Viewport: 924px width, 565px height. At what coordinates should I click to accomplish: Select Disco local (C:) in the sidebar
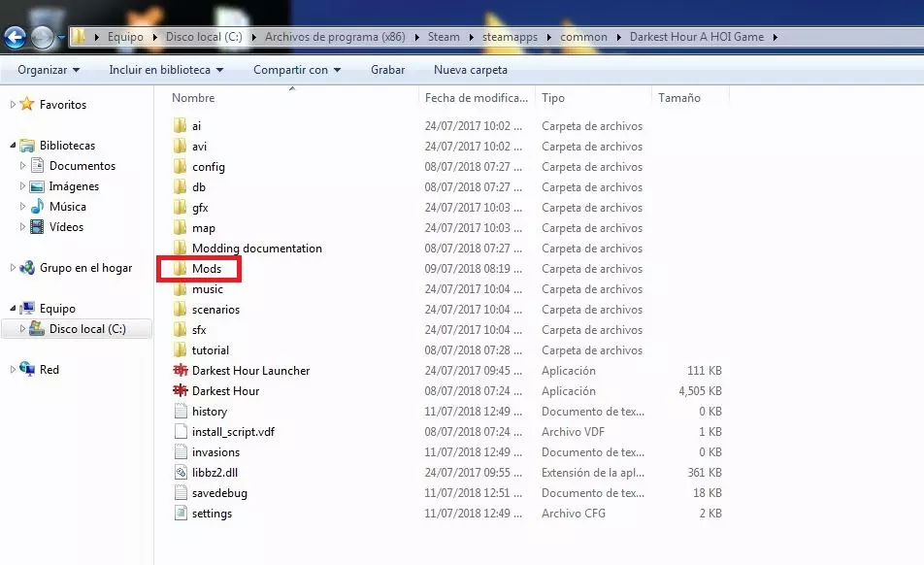click(87, 329)
